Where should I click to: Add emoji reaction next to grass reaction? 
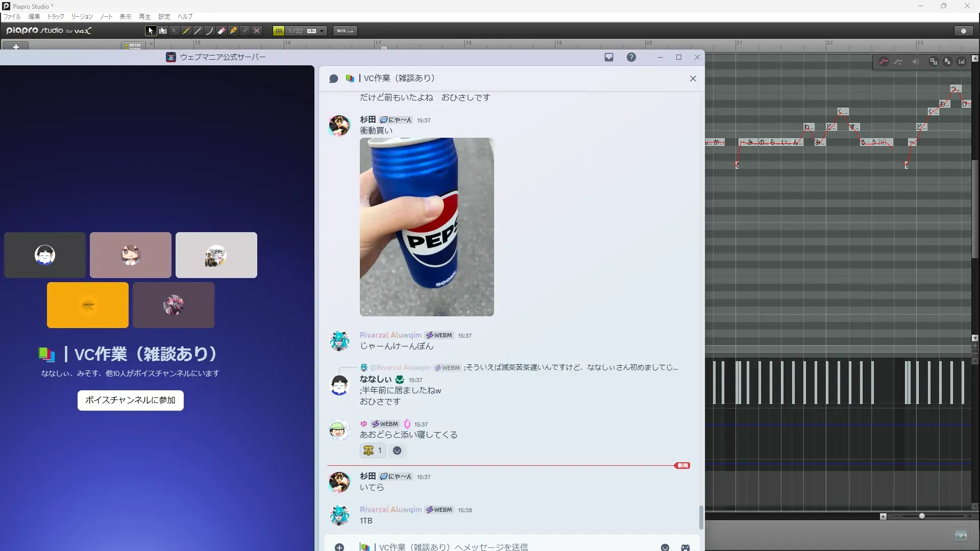[x=397, y=450]
